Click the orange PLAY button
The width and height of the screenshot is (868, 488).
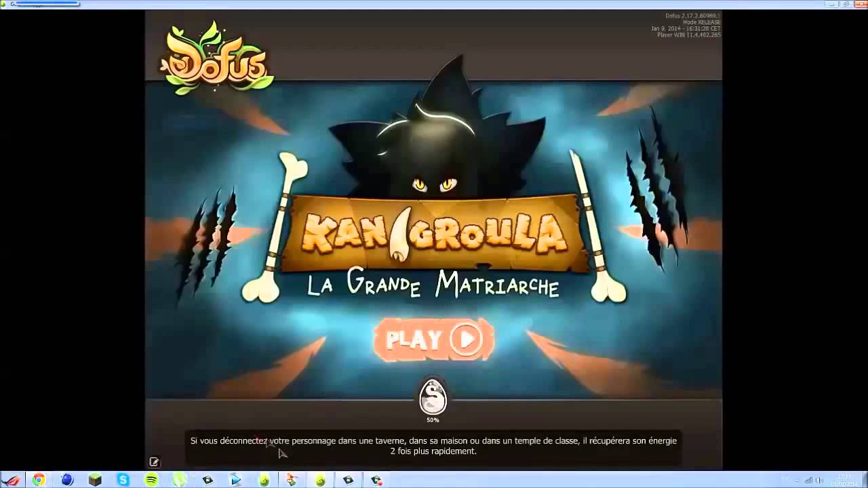tap(433, 339)
